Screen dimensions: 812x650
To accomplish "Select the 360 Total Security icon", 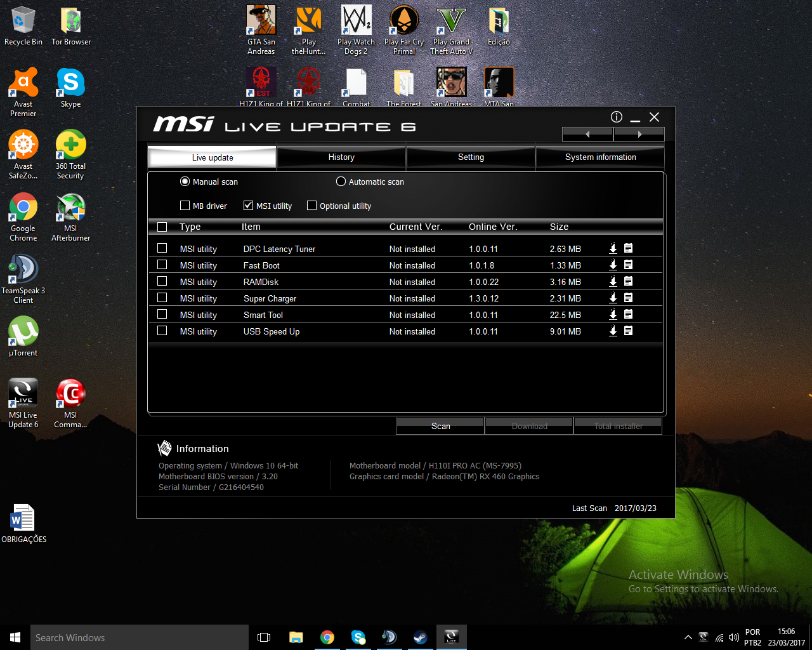I will pos(70,155).
